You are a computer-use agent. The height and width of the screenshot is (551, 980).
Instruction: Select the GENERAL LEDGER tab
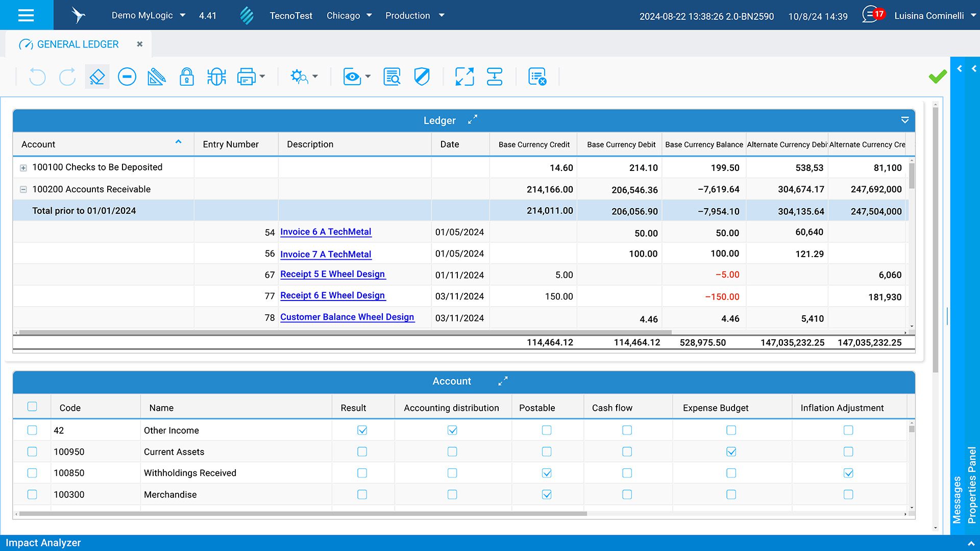click(x=78, y=44)
